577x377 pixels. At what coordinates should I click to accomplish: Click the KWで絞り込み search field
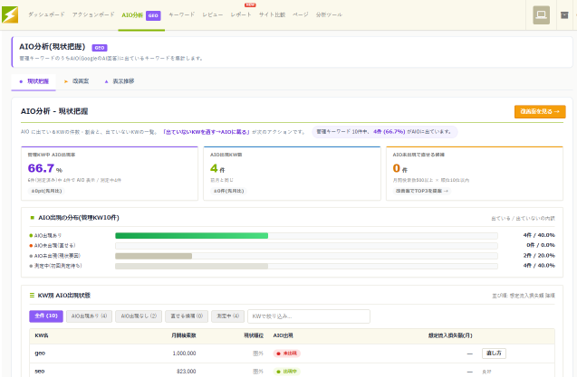[x=309, y=316]
